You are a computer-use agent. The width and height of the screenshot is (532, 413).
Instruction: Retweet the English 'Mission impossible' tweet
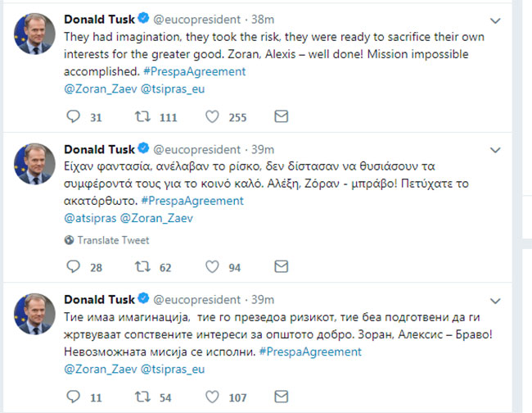tap(143, 117)
